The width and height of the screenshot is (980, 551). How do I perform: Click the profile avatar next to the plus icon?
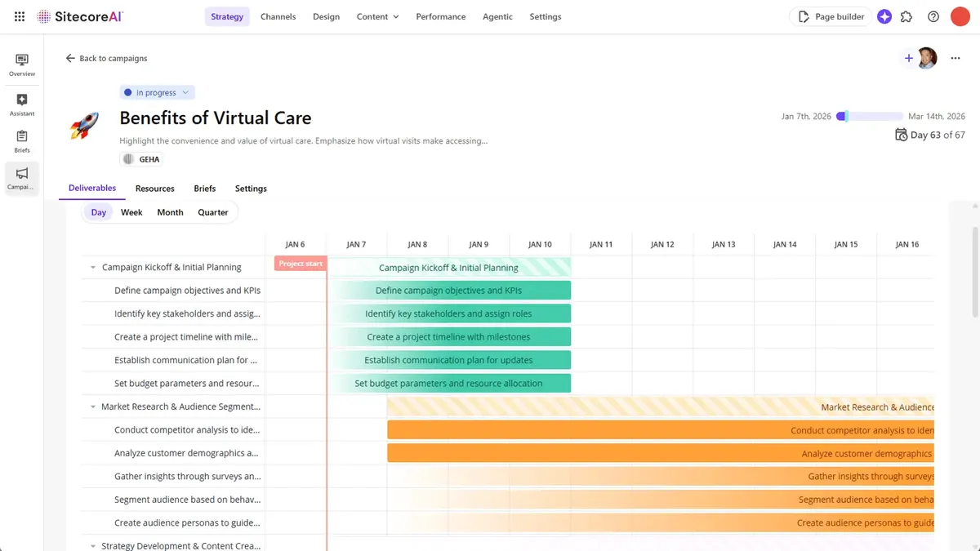click(927, 58)
